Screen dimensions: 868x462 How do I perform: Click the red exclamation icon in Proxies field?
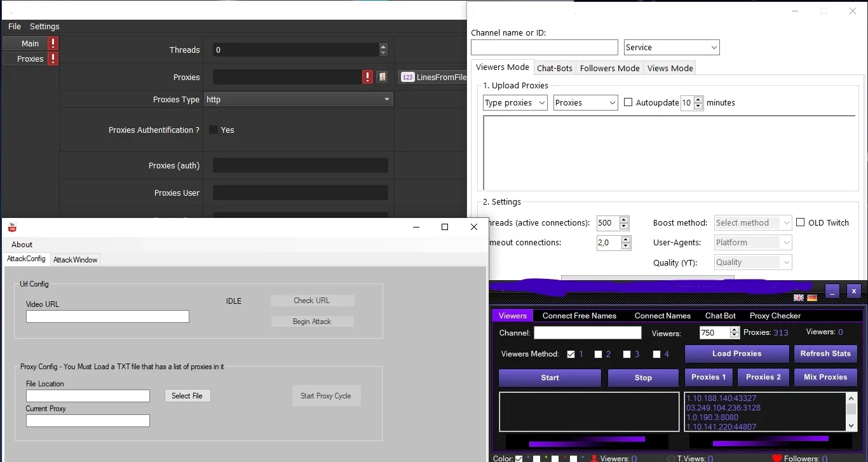(x=367, y=77)
